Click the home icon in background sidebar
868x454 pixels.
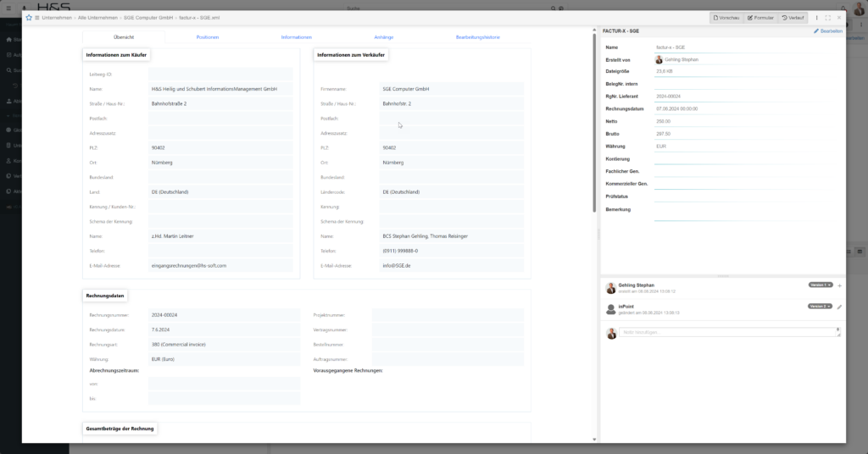[8, 40]
